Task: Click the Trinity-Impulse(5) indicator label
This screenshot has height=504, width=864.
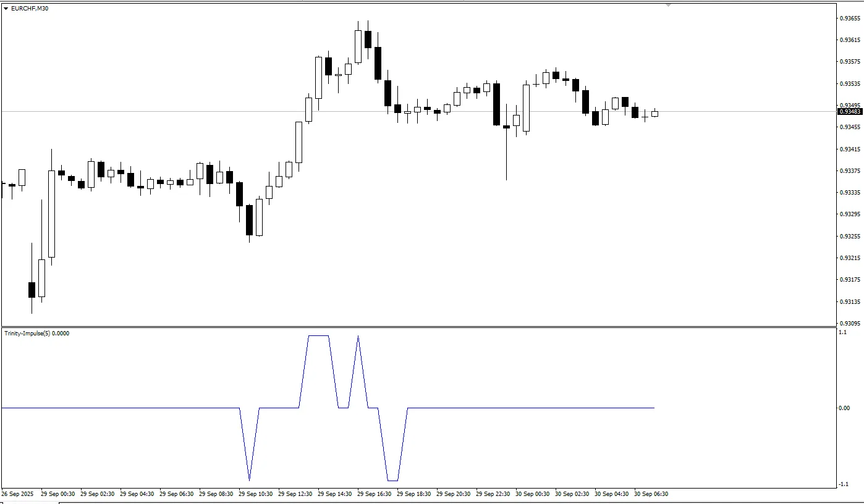Action: pyautogui.click(x=36, y=334)
